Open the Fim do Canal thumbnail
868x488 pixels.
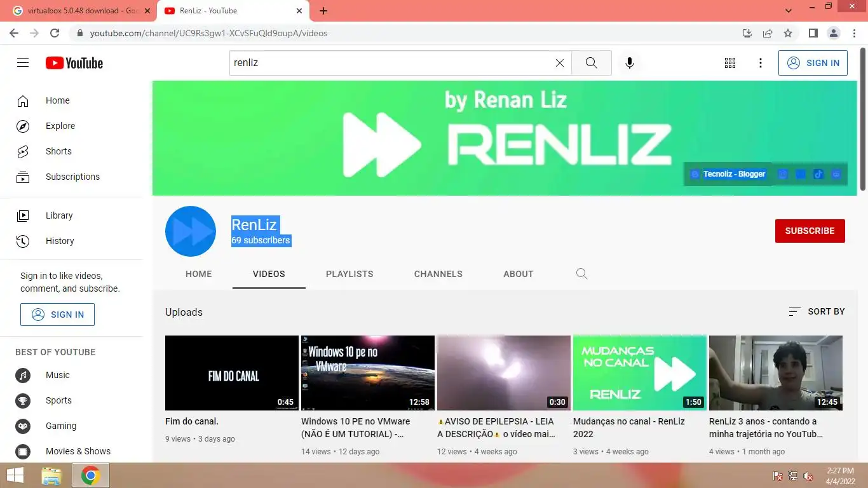coord(232,373)
